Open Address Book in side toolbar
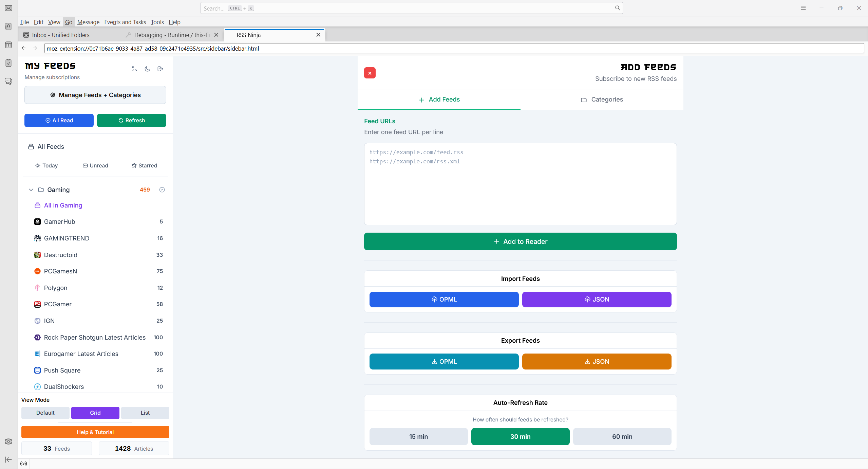This screenshot has width=868, height=469. click(x=8, y=26)
